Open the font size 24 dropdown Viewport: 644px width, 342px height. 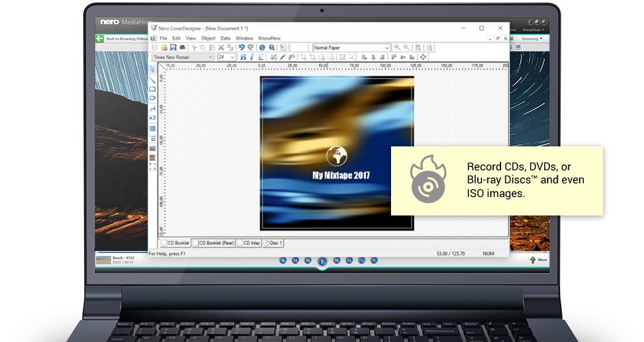227,57
